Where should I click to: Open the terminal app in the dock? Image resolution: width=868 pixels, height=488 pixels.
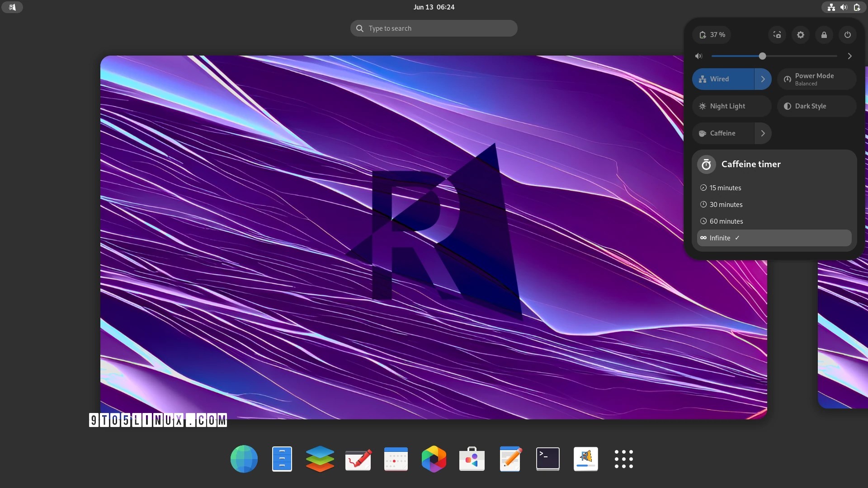tap(547, 459)
